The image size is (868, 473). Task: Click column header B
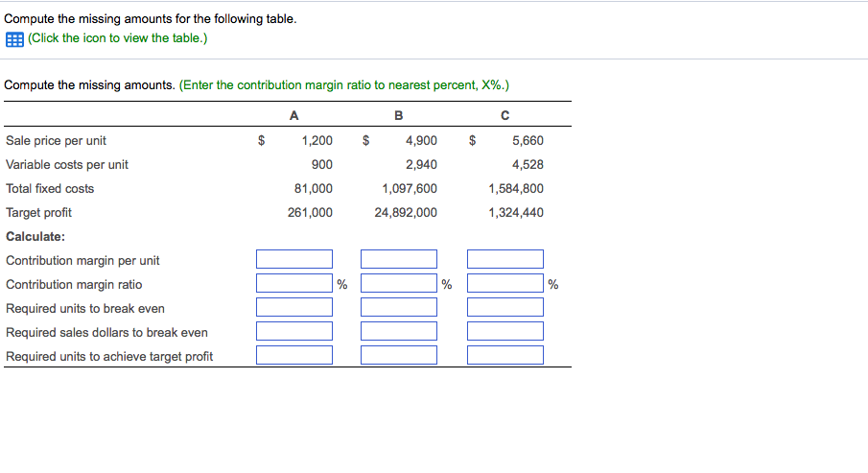(399, 115)
